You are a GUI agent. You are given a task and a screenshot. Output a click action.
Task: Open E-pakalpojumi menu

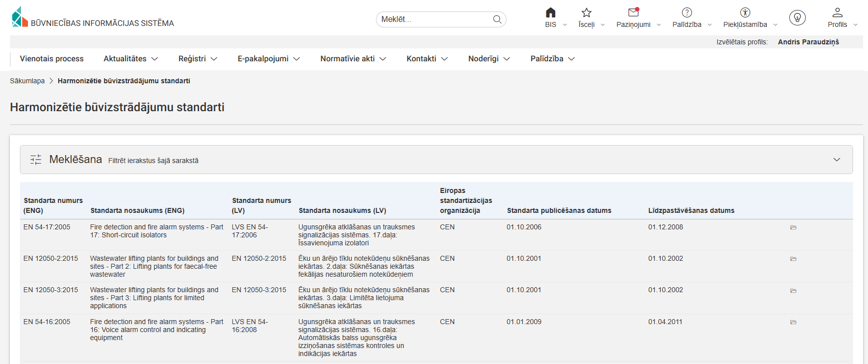click(x=269, y=59)
